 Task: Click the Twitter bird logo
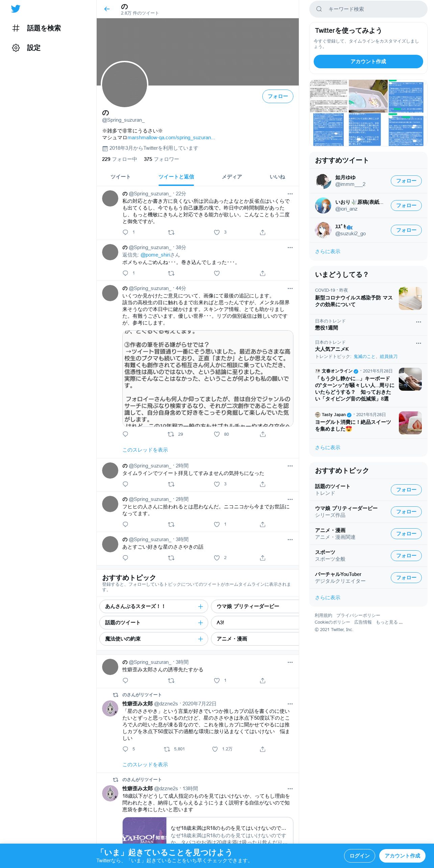pyautogui.click(x=16, y=9)
